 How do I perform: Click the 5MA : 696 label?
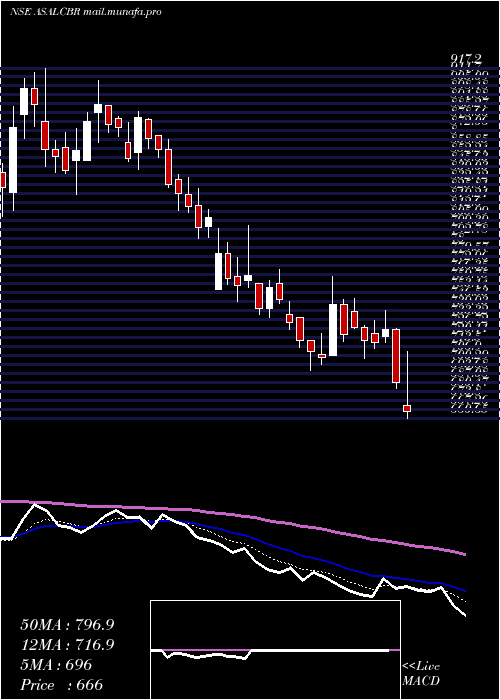[x=56, y=665]
